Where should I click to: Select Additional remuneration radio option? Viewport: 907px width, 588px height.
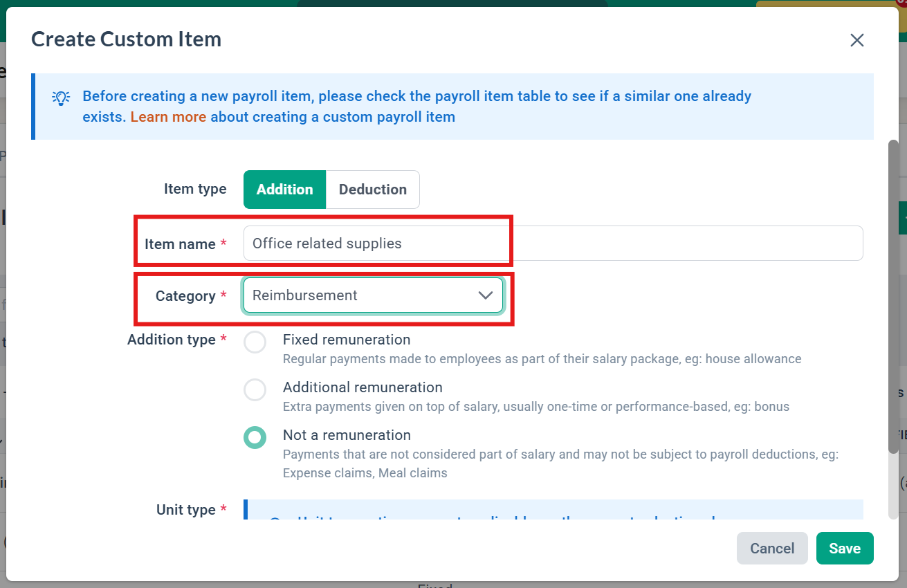(255, 390)
